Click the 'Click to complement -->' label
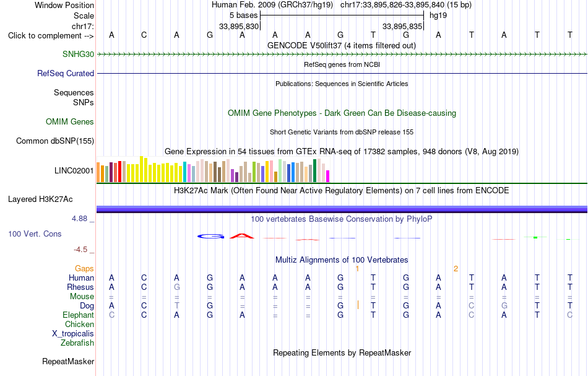 point(51,36)
